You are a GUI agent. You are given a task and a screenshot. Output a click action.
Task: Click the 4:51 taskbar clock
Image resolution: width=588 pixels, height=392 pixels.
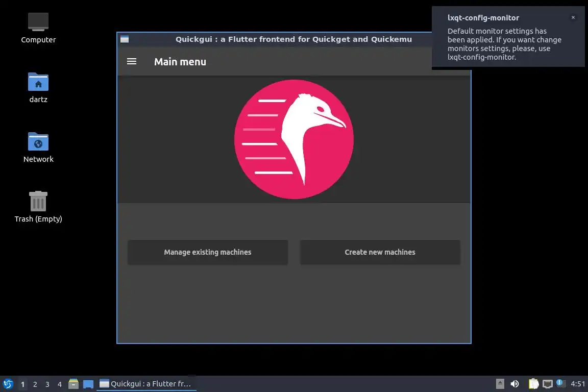pyautogui.click(x=578, y=384)
